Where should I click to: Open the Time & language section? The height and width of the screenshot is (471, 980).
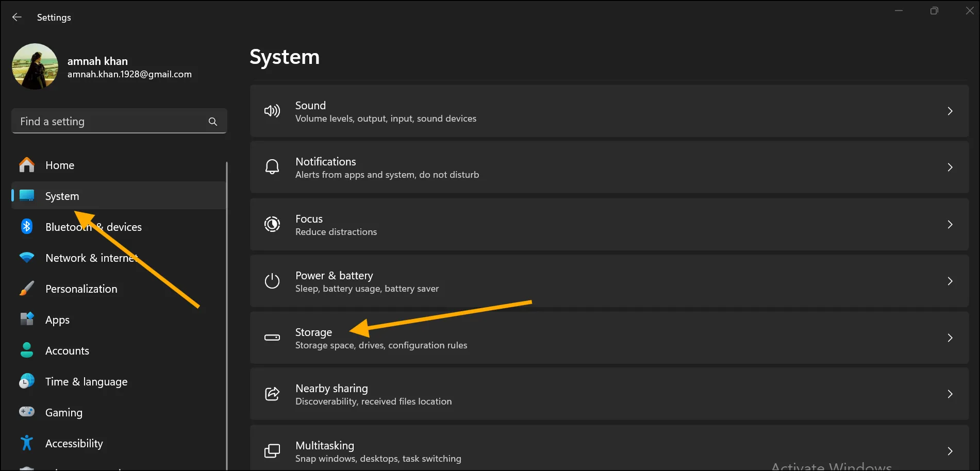coord(86,381)
